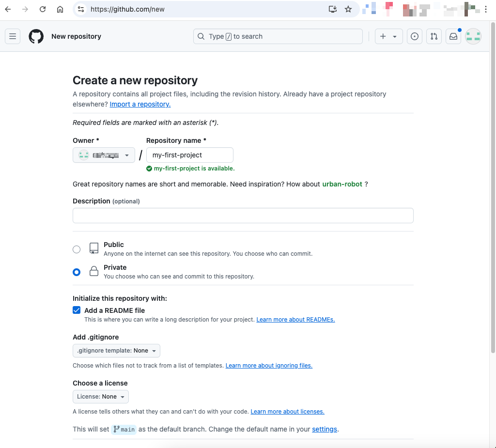Image resolution: width=496 pixels, height=448 pixels.
Task: Install app icon in the address bar
Action: pyautogui.click(x=332, y=9)
